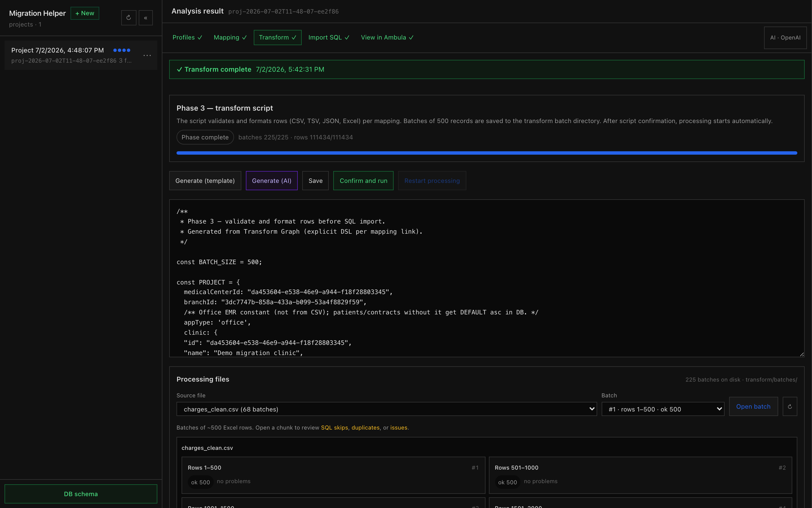
Task: Click the charges_clean.csv group heading
Action: (x=207, y=448)
